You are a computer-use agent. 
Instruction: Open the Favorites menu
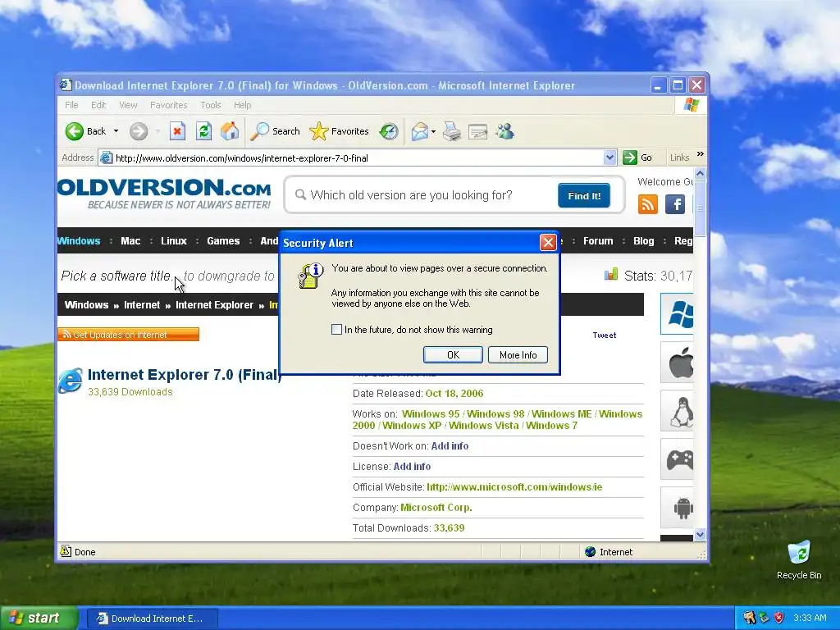tap(168, 105)
